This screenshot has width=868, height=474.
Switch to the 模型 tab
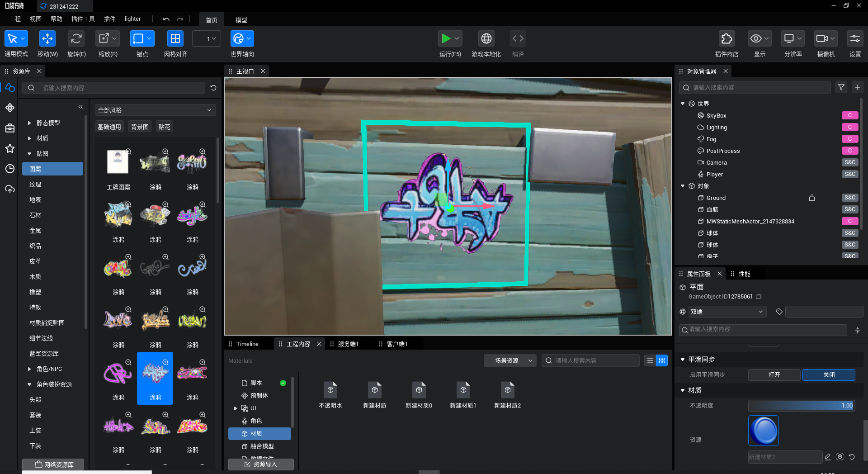coord(241,20)
